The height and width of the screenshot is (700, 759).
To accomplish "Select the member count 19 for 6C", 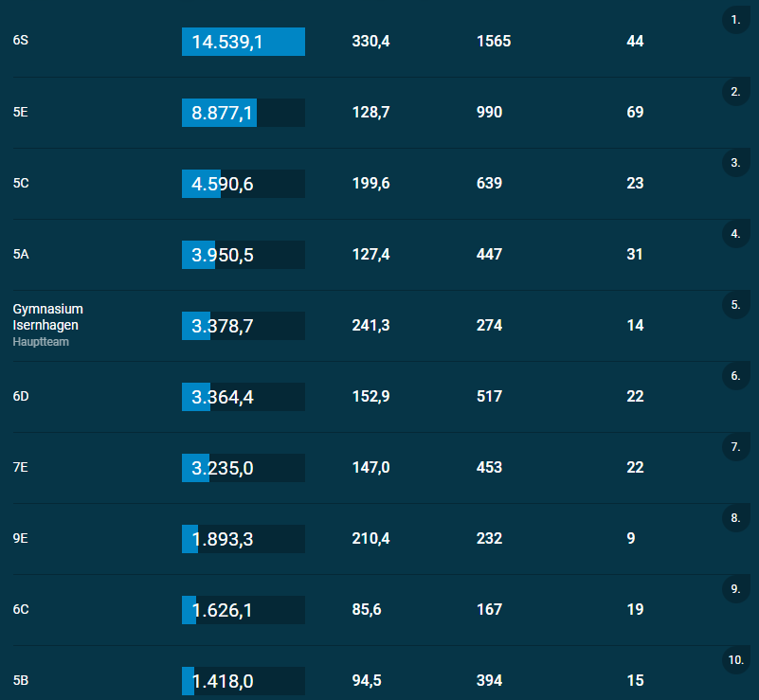I will [635, 609].
